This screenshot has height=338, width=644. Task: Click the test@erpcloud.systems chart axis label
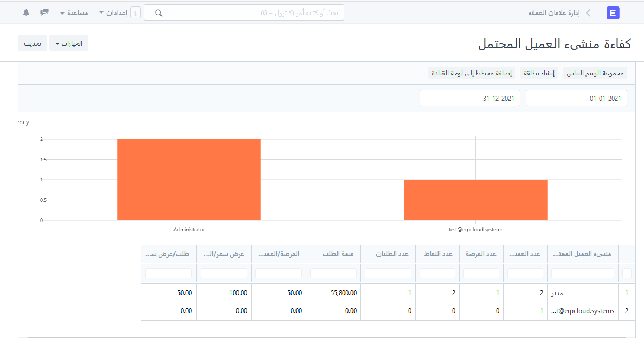[x=475, y=230]
